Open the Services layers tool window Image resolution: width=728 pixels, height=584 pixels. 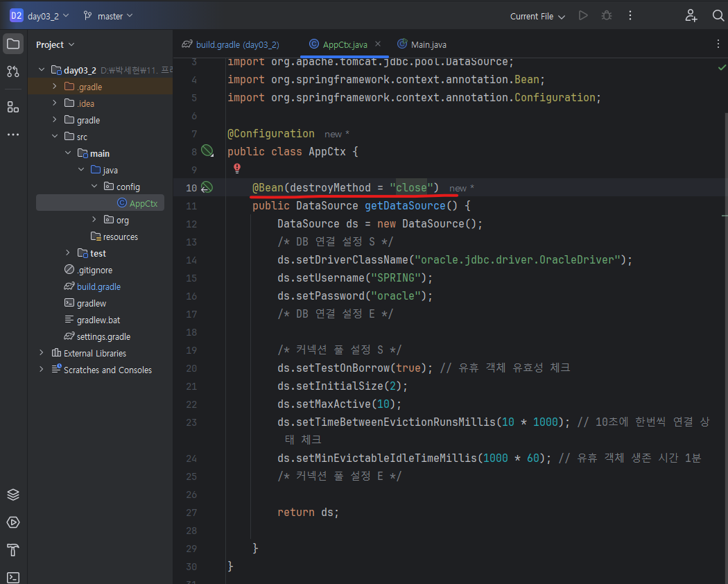click(13, 495)
